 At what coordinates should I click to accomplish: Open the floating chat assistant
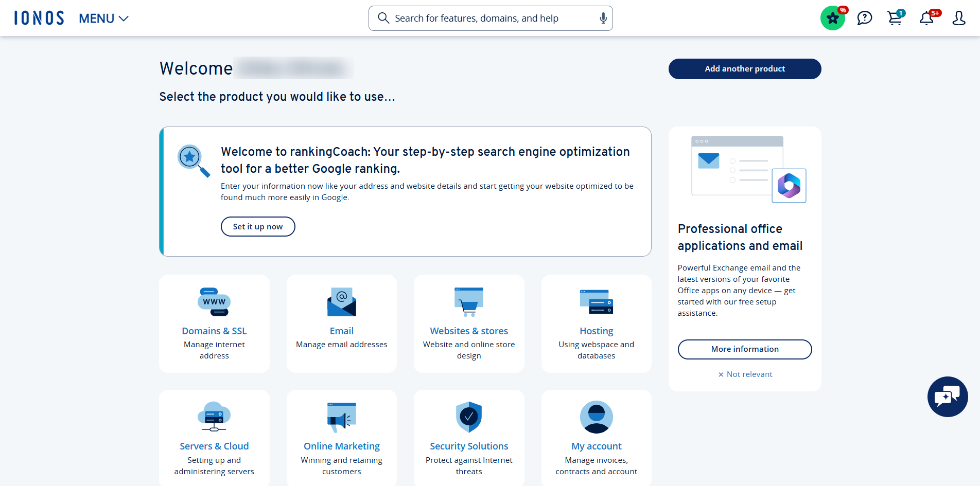[x=948, y=397]
